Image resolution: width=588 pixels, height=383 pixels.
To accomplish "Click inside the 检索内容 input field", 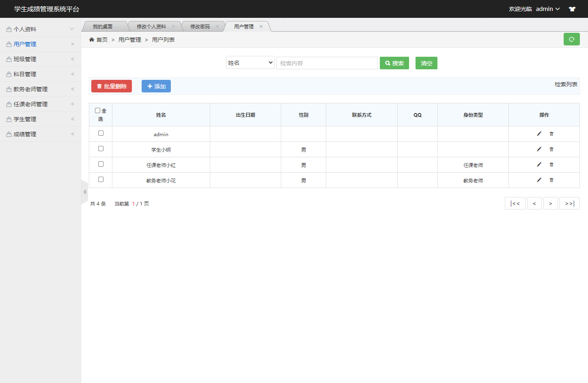I will 327,63.
